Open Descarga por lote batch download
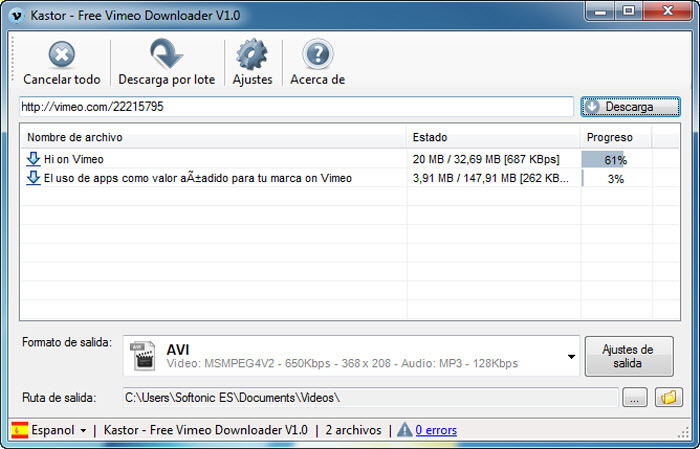Screen dimensions: 700x449 point(164,55)
